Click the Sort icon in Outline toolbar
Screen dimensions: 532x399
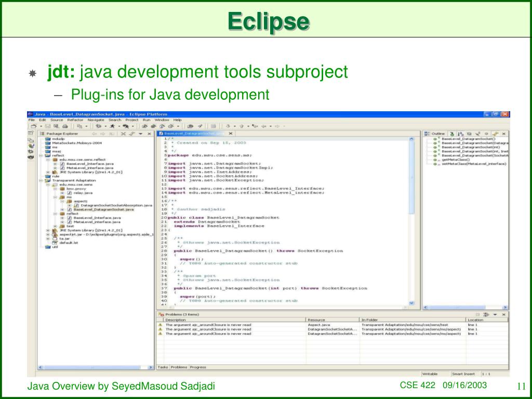(460, 134)
